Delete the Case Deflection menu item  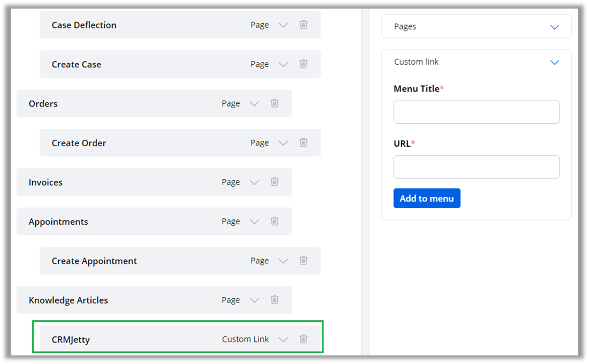coord(303,25)
